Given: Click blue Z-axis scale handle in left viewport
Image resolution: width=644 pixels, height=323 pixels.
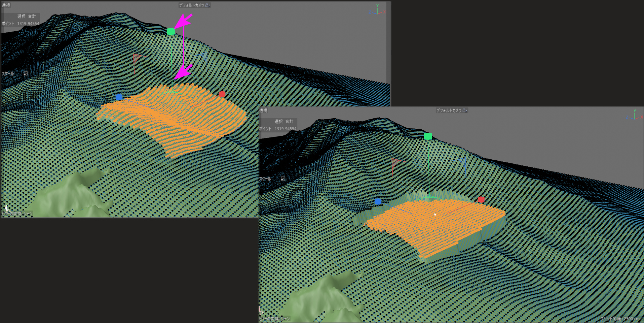Looking at the screenshot, I should [x=119, y=97].
